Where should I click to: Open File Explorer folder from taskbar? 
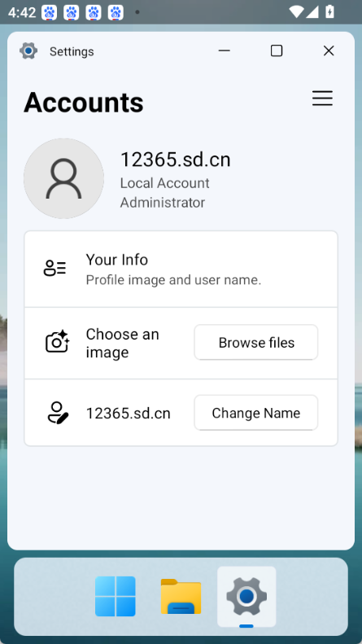click(181, 596)
